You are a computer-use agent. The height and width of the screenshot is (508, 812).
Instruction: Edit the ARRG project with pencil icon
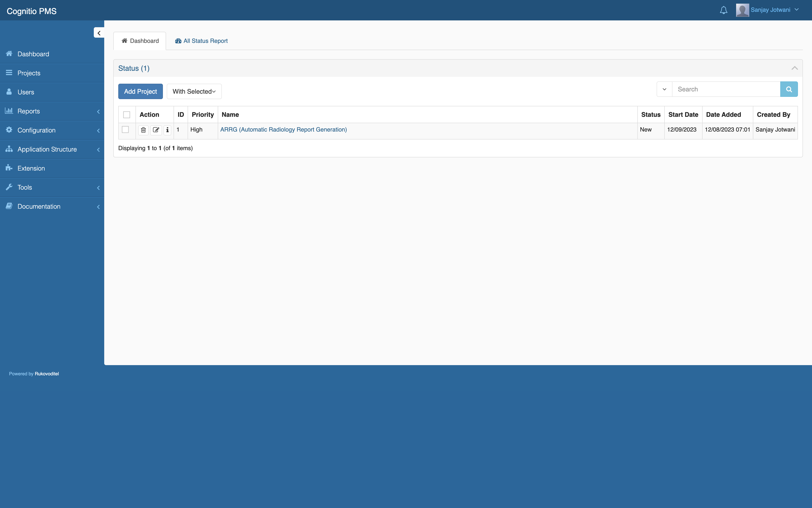(x=156, y=130)
